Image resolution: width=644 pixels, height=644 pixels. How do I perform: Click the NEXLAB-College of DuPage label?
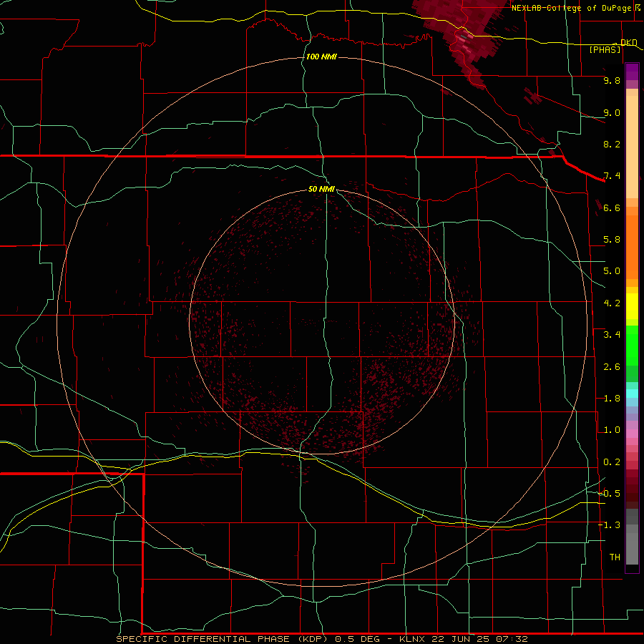571,8
